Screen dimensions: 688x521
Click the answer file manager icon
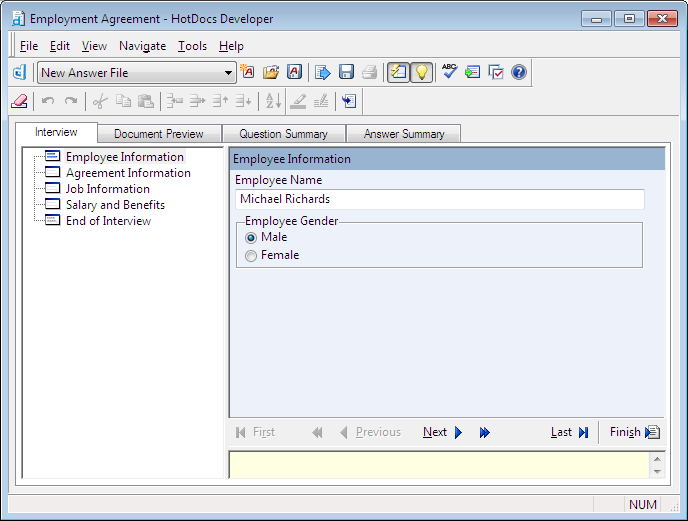pos(294,72)
